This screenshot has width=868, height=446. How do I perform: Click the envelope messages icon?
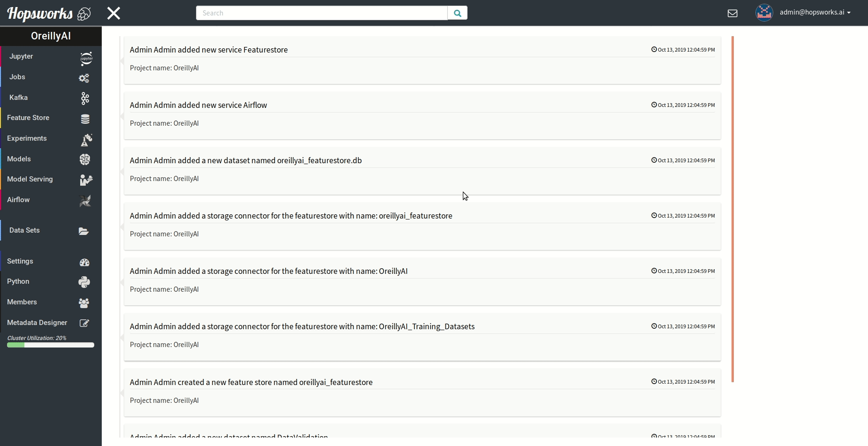tap(732, 13)
